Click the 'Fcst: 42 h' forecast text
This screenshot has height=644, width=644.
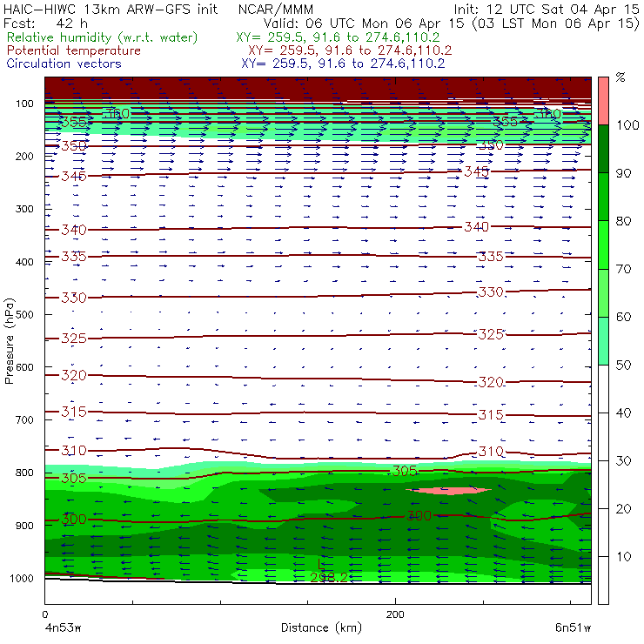(x=45, y=23)
